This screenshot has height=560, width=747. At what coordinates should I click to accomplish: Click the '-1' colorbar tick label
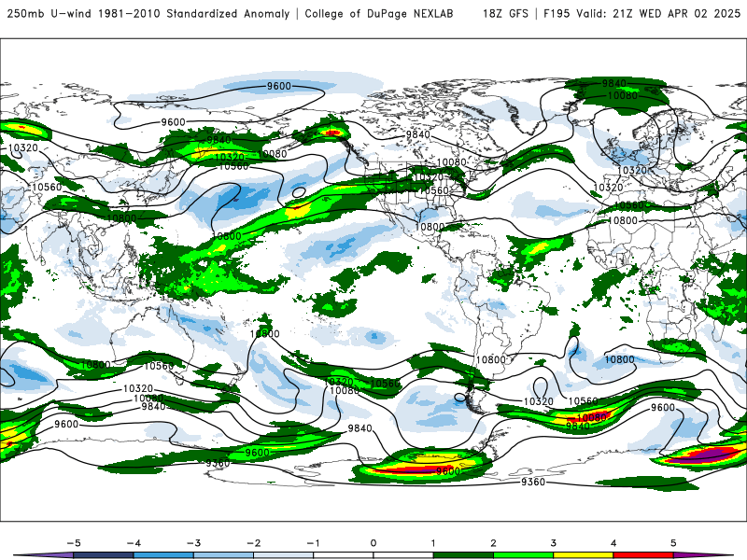point(313,543)
